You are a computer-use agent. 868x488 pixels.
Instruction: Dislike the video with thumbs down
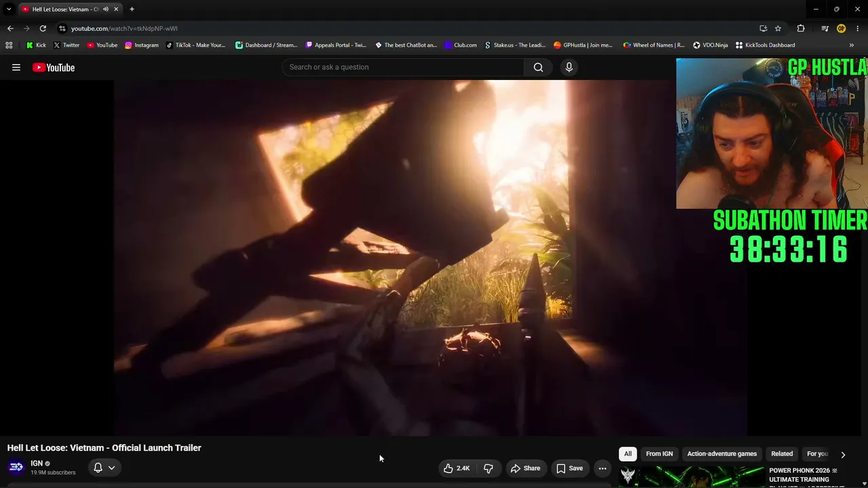(488, 468)
